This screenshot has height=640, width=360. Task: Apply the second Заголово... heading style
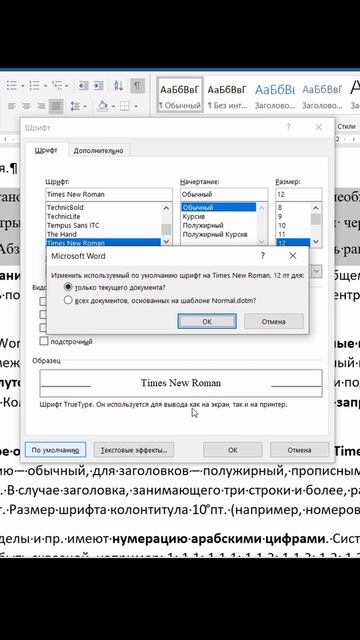(322, 95)
